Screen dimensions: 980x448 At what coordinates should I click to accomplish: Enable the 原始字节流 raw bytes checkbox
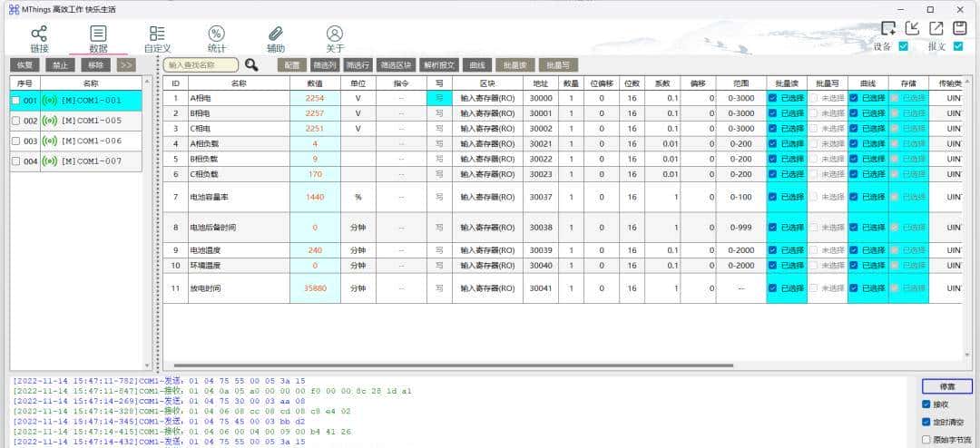pyautogui.click(x=926, y=440)
